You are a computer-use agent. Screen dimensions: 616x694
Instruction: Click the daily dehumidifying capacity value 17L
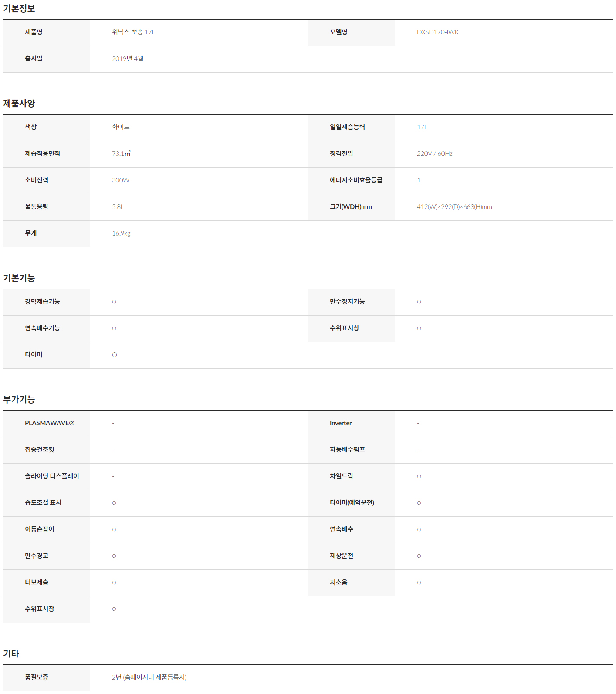point(422,127)
